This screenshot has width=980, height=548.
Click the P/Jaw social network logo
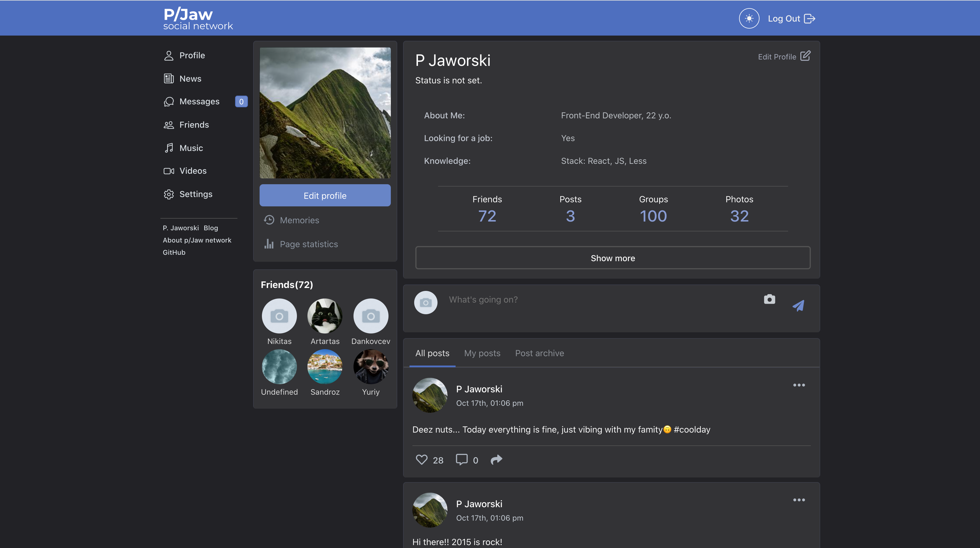(x=198, y=19)
